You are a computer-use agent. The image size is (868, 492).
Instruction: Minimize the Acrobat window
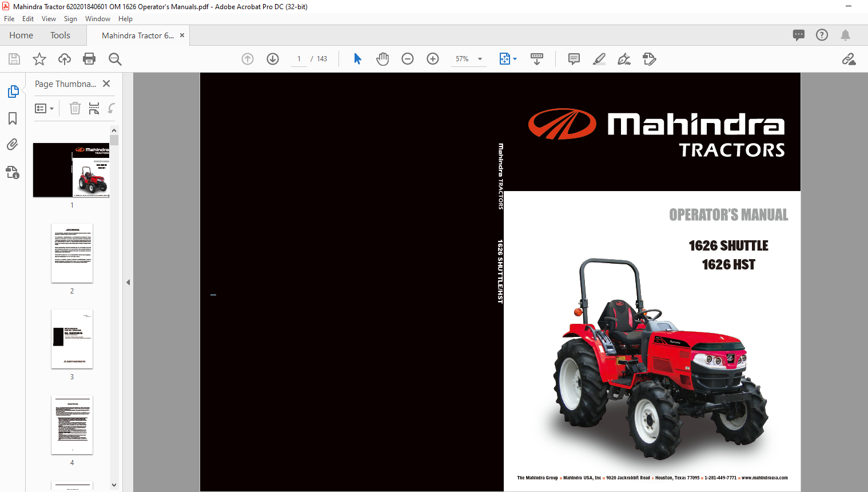click(x=849, y=6)
